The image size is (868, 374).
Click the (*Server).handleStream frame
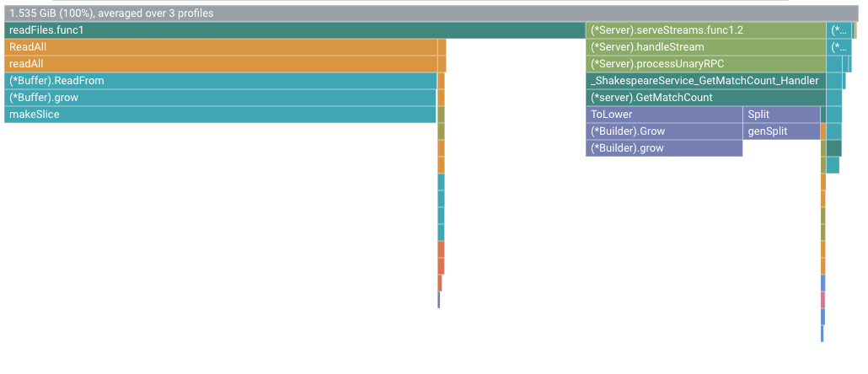click(x=705, y=47)
